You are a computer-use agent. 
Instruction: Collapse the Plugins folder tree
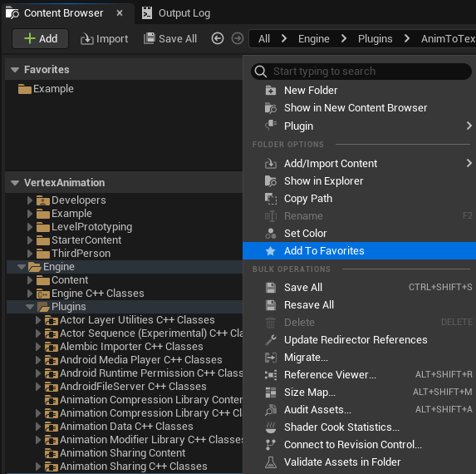[30, 307]
